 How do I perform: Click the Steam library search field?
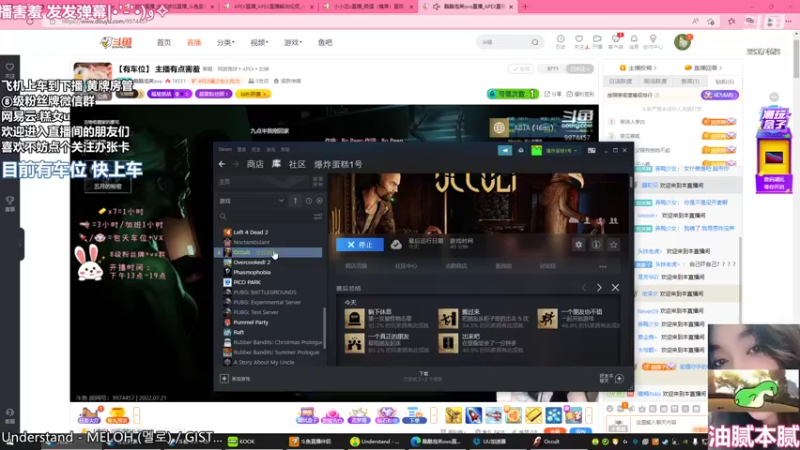(265, 217)
